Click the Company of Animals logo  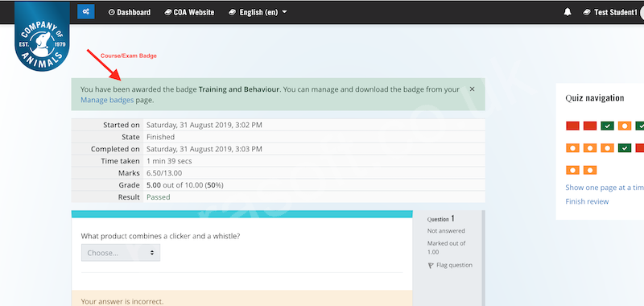(42, 36)
